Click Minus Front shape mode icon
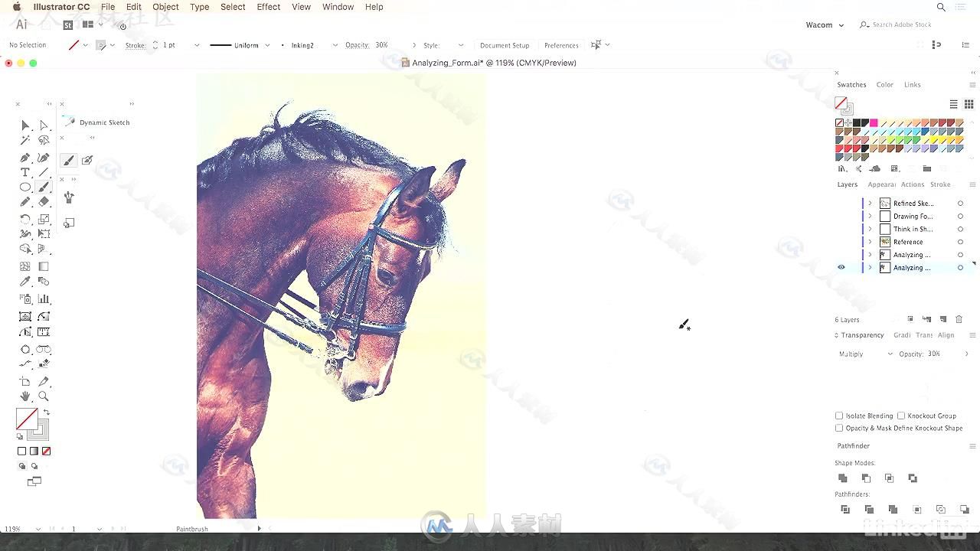Screen dimensions: 980x551 [x=866, y=478]
